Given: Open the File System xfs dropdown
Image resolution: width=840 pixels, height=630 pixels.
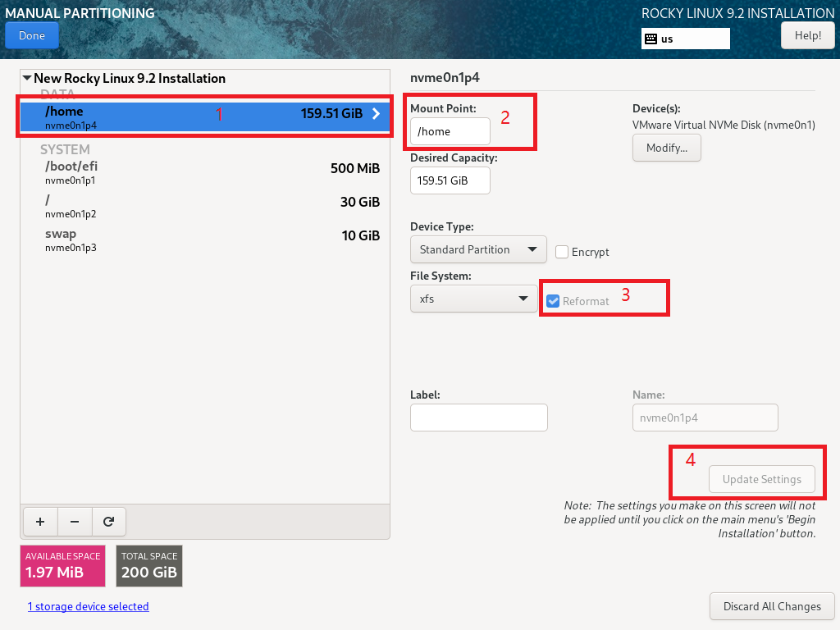Looking at the screenshot, I should click(473, 299).
